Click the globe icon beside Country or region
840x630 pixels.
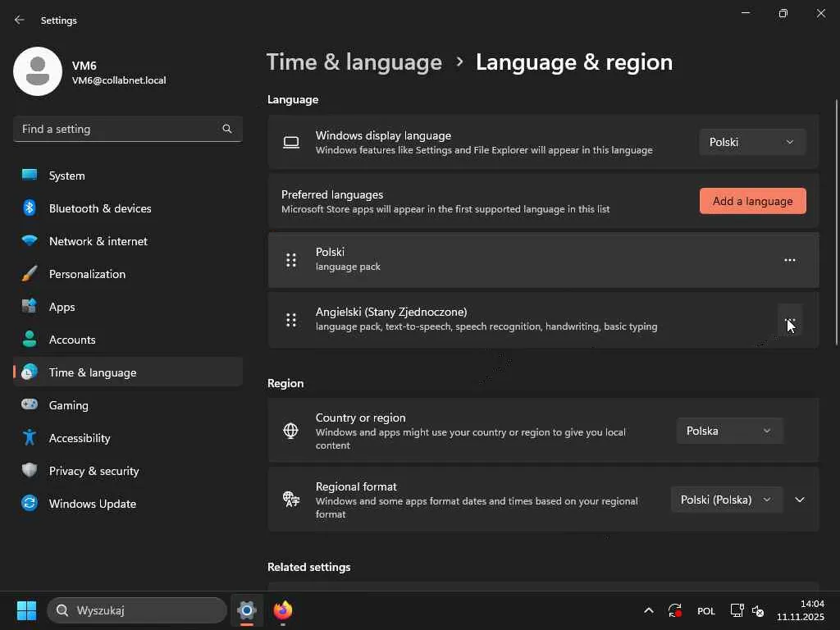click(x=291, y=431)
